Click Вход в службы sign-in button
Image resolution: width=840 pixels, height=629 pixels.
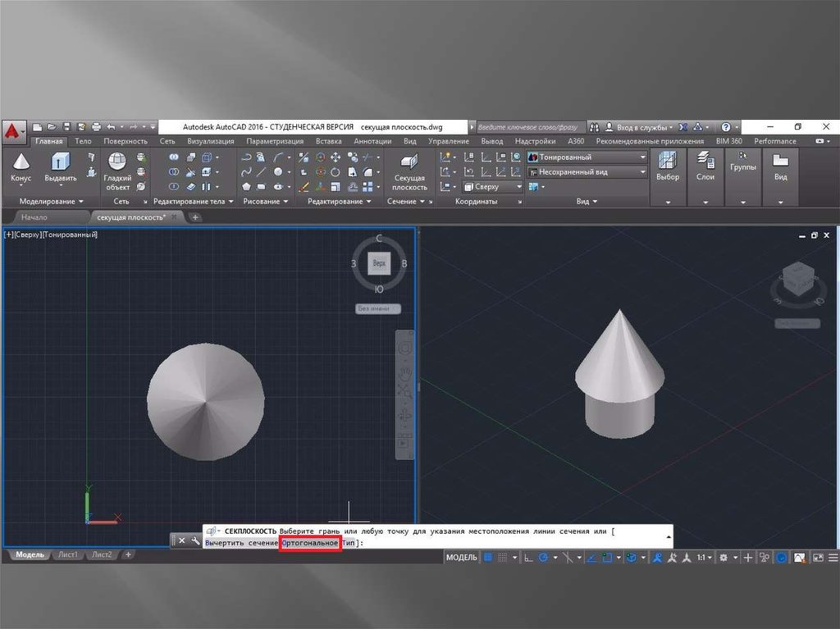click(638, 127)
